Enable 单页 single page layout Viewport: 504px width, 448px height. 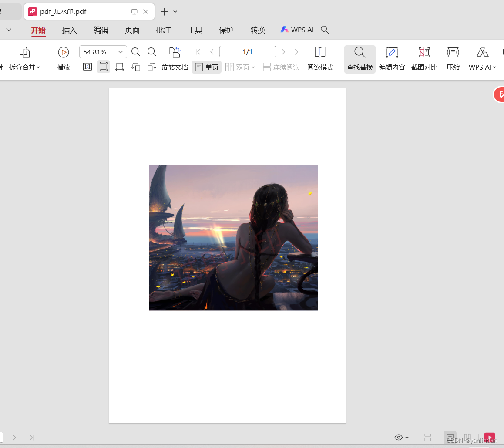pyautogui.click(x=207, y=67)
